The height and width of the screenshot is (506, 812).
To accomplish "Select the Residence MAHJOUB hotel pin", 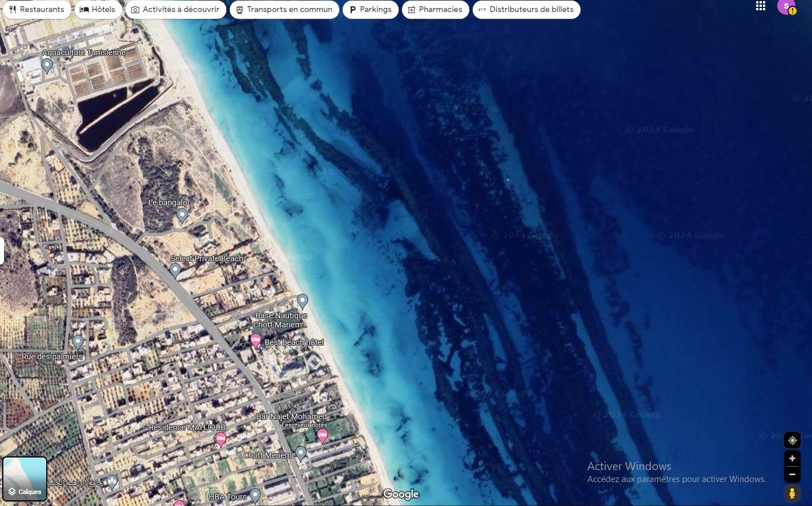I will (221, 439).
